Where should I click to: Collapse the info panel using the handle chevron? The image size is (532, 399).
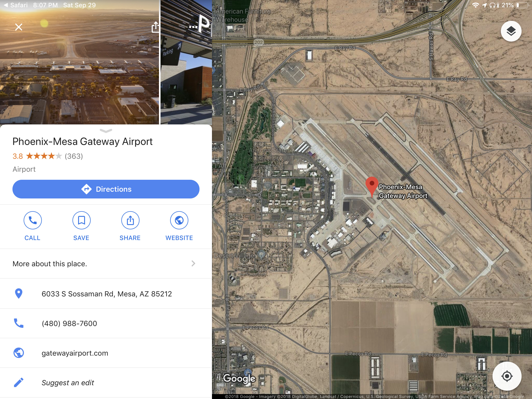(x=106, y=131)
